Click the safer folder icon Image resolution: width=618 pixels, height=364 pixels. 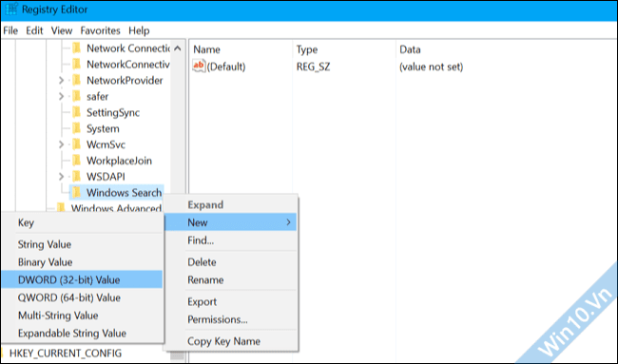(76, 96)
